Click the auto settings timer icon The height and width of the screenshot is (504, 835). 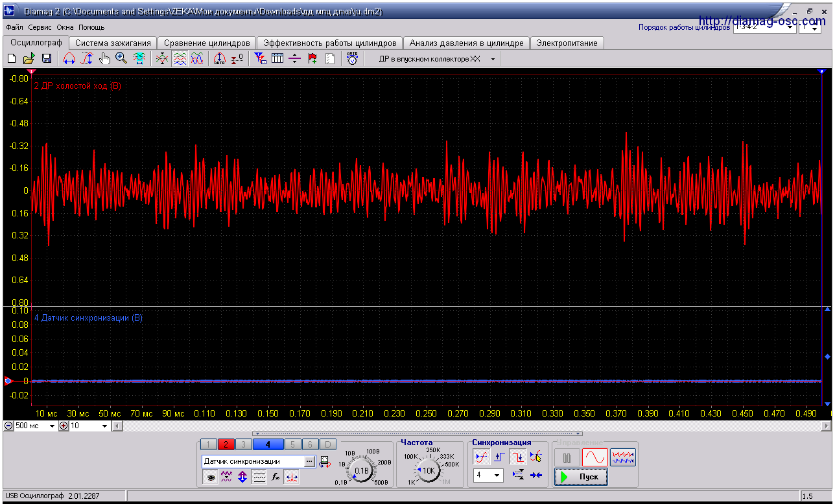[x=352, y=59]
